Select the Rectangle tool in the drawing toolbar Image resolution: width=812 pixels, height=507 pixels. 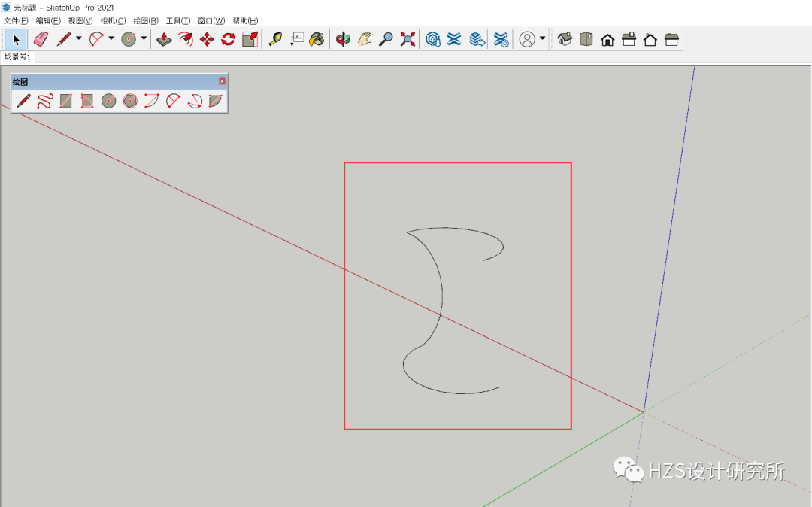(65, 100)
